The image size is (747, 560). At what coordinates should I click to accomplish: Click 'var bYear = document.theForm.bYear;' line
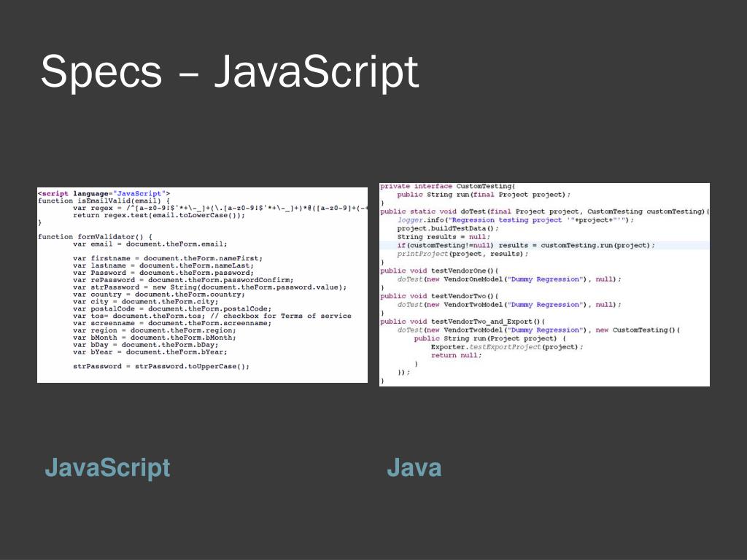tap(150, 352)
